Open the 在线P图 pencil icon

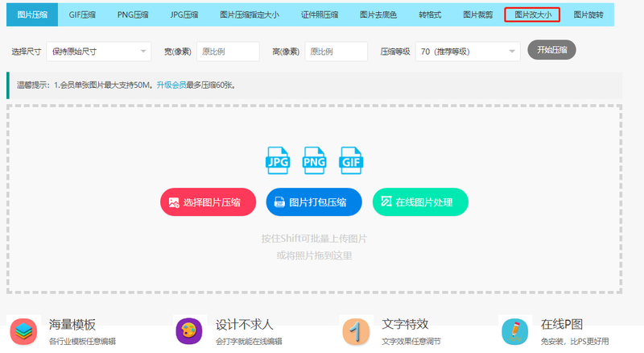point(514,331)
